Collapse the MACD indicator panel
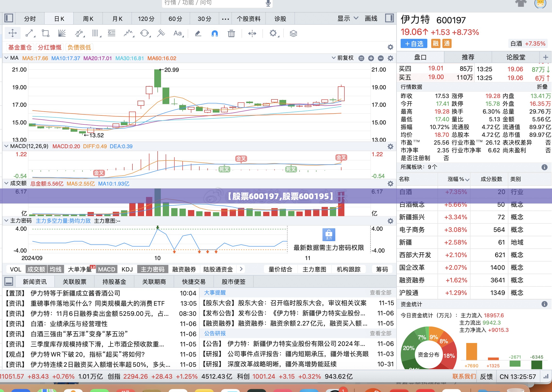This screenshot has height=392, width=552. [6, 146]
